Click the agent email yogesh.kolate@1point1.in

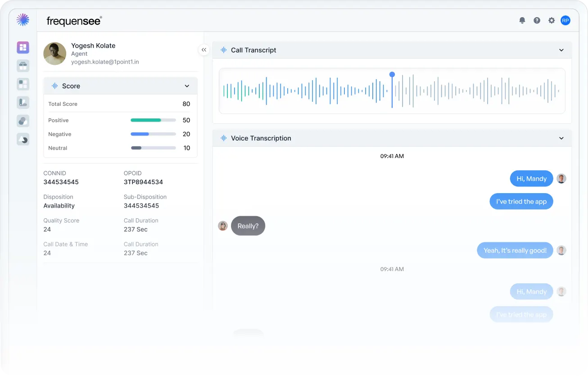click(x=105, y=62)
